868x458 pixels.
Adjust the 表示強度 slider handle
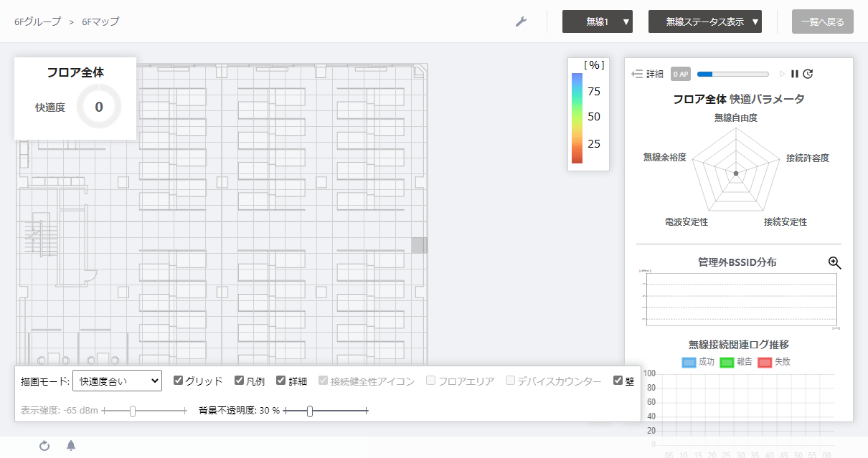133,411
